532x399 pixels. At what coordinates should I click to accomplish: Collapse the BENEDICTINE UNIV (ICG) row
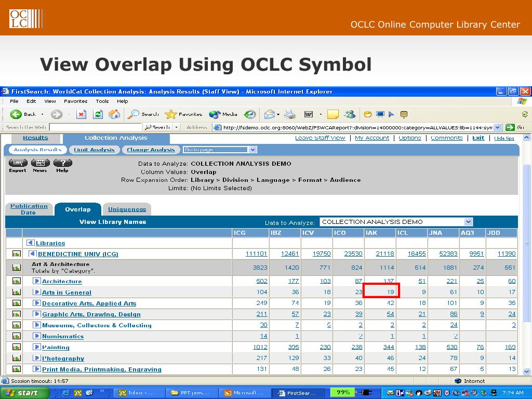point(33,254)
